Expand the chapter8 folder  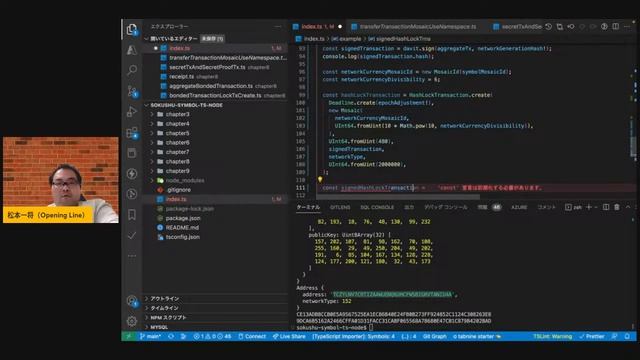point(152,161)
